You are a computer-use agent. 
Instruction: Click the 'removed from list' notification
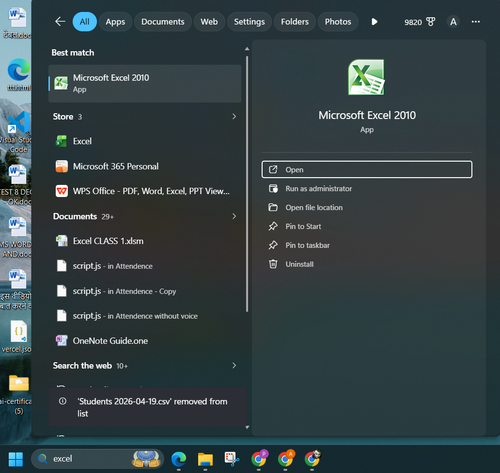(x=147, y=407)
